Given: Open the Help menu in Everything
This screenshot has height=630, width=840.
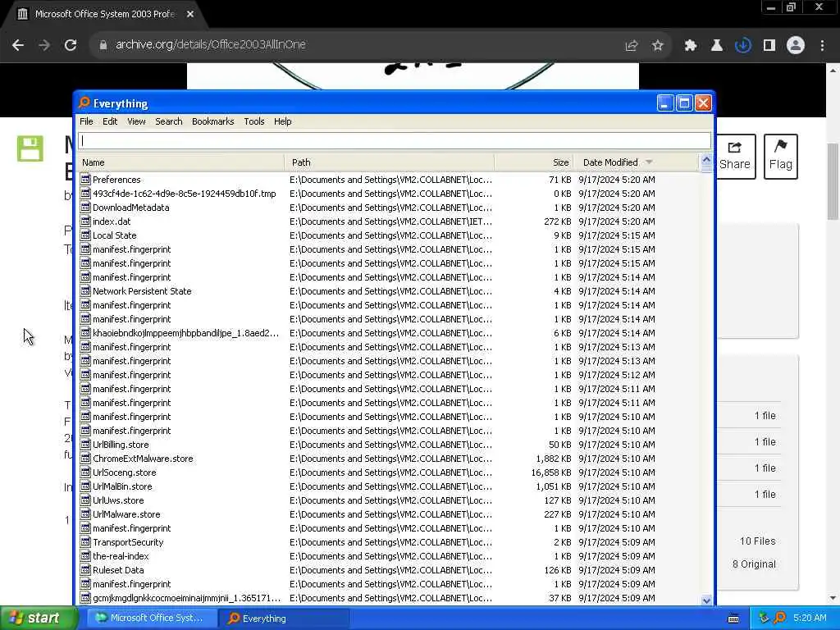Looking at the screenshot, I should tap(283, 121).
